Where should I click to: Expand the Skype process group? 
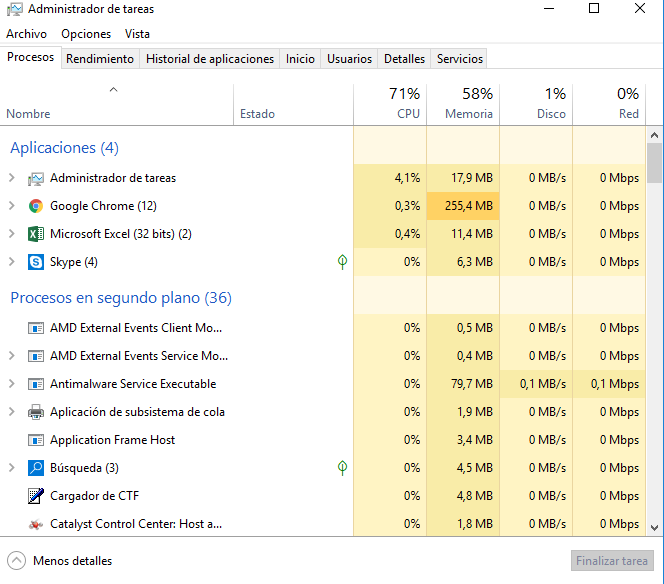(x=11, y=262)
